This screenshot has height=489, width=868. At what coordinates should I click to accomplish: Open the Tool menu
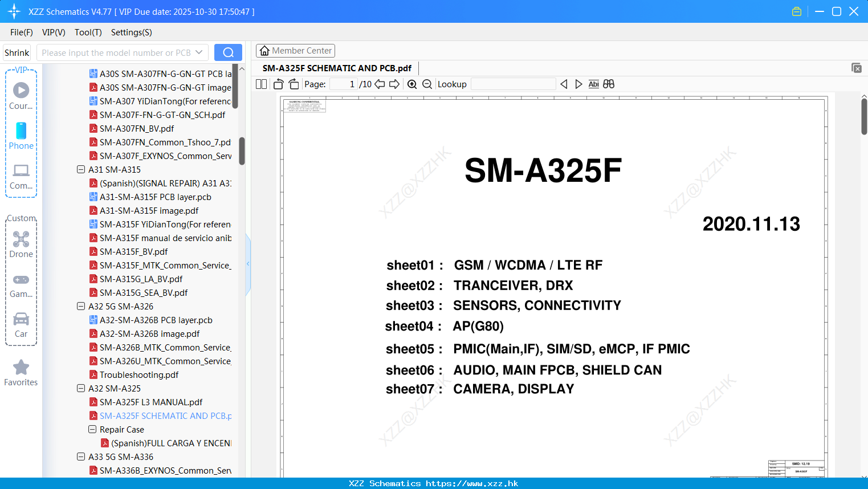pos(88,32)
